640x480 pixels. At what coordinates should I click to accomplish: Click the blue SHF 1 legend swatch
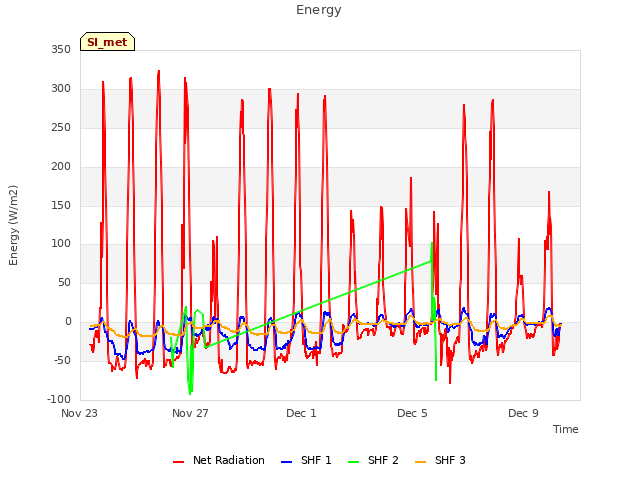click(x=287, y=462)
